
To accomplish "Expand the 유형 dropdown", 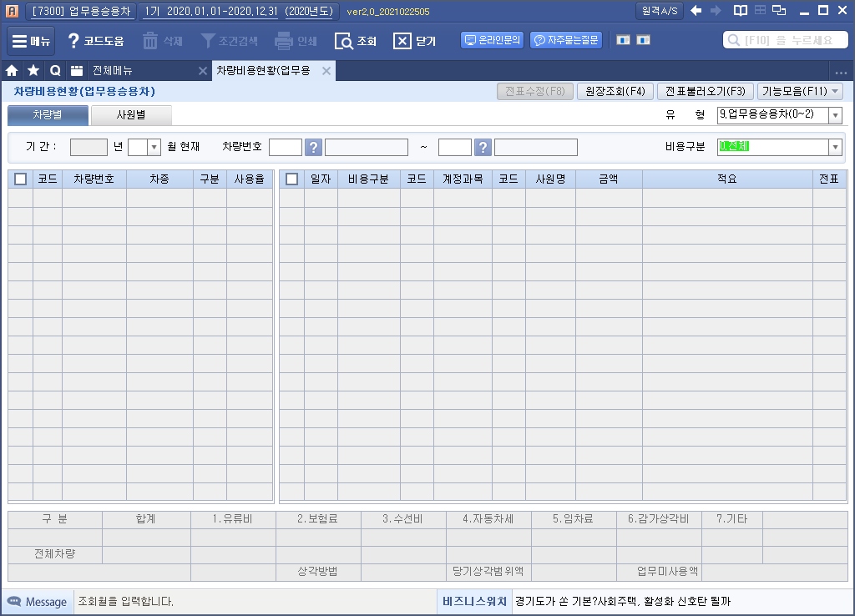I will [835, 115].
